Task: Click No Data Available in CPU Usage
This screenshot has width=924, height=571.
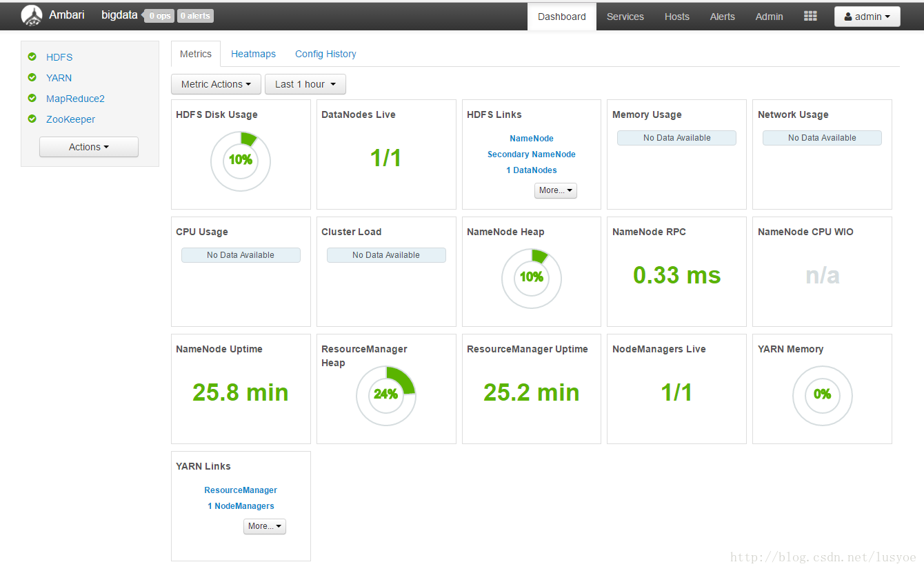Action: click(241, 255)
